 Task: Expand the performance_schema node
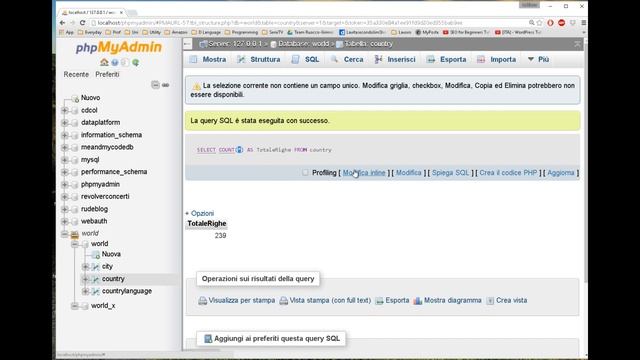coord(64,172)
